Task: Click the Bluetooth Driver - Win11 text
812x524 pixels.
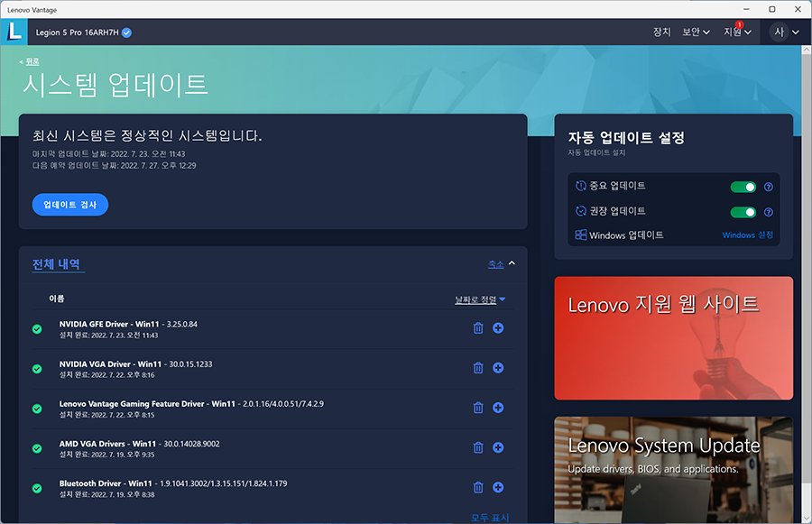Action: click(106, 483)
